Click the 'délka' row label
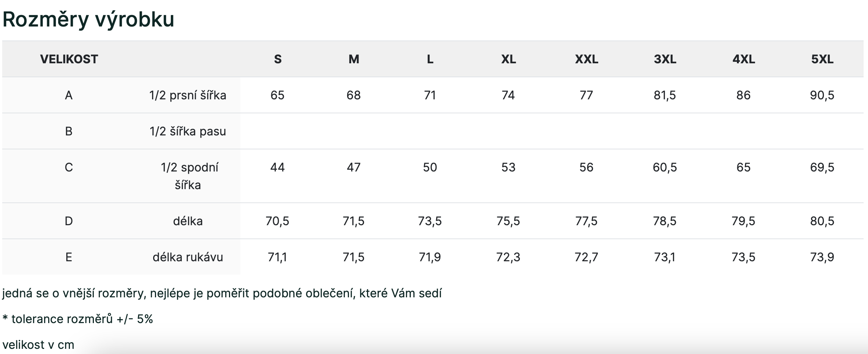Image resolution: width=868 pixels, height=354 pixels. click(188, 221)
